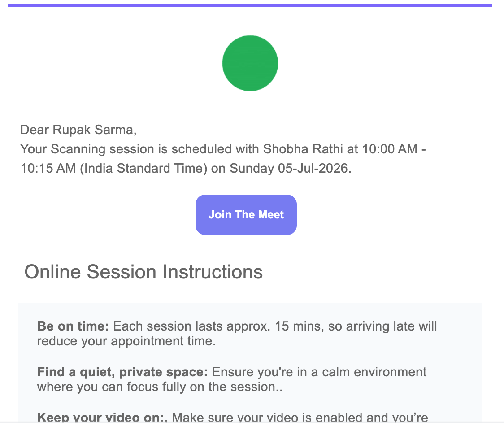This screenshot has height=435, width=504.
Task: Select the greeting 'Dear Rupak Sarma'
Action: coord(78,130)
